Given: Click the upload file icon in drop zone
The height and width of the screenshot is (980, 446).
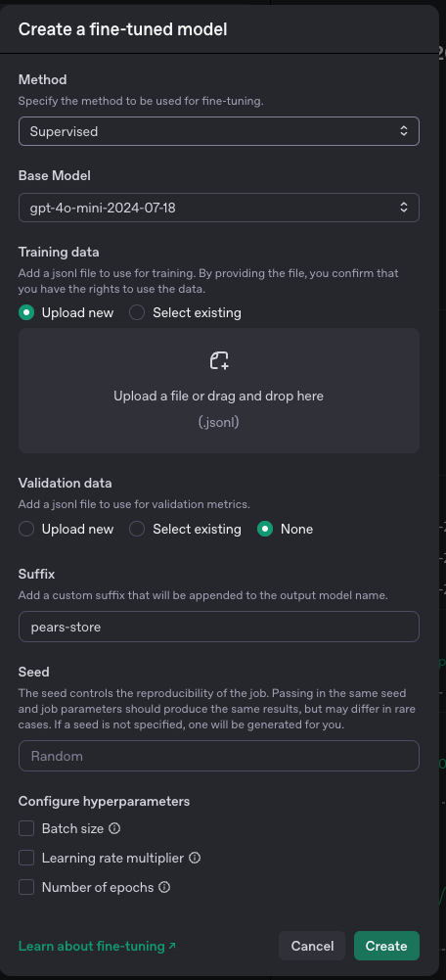Looking at the screenshot, I should pos(219,360).
